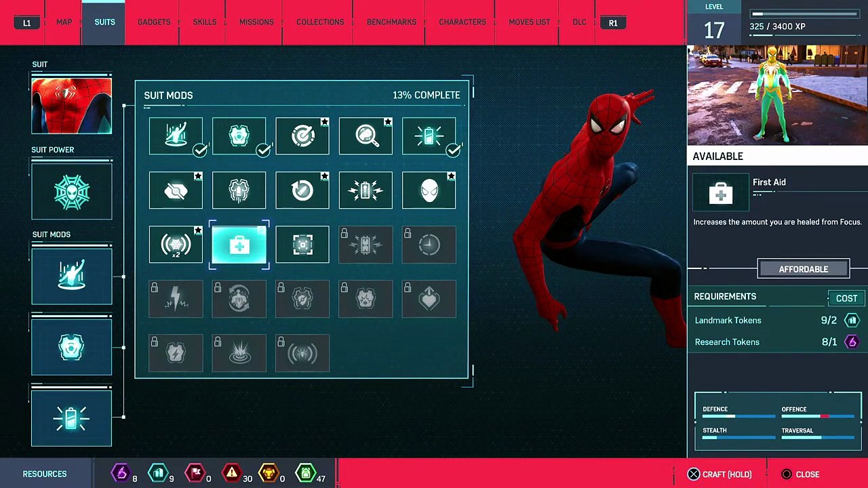Select the crossed-out eye stealth mod
The height and width of the screenshot is (488, 868).
coord(176,190)
